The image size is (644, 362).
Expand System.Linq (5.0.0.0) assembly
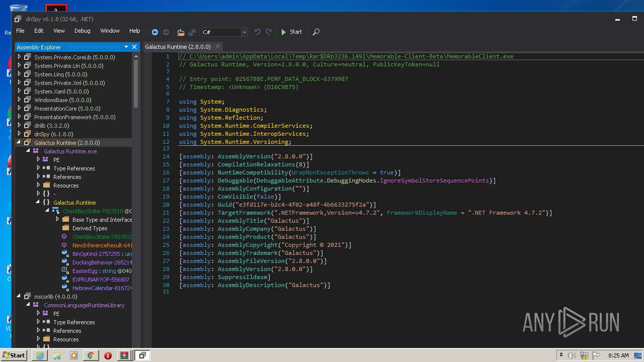20,74
